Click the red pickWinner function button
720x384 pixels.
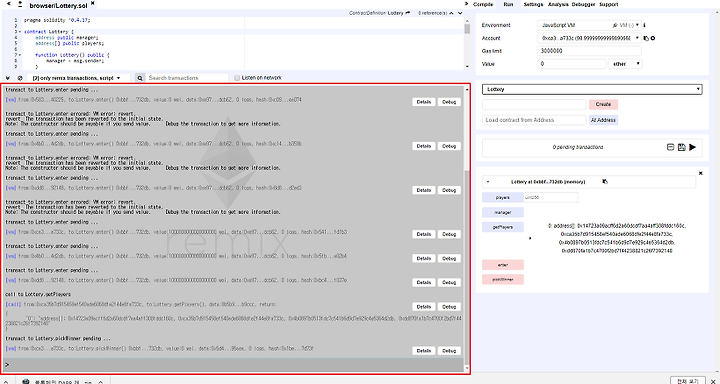(x=503, y=279)
